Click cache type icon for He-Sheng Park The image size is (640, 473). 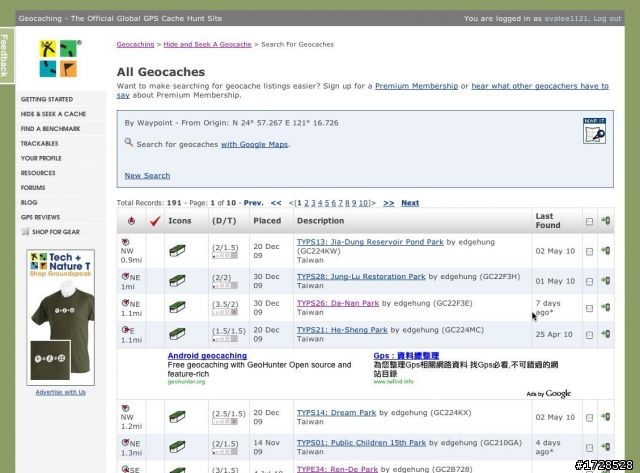pos(177,334)
